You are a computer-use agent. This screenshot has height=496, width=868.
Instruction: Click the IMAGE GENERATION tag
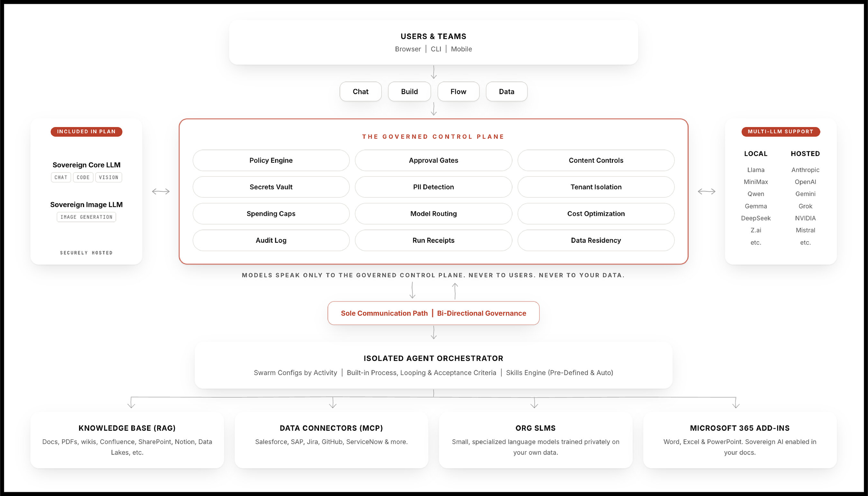[87, 217]
